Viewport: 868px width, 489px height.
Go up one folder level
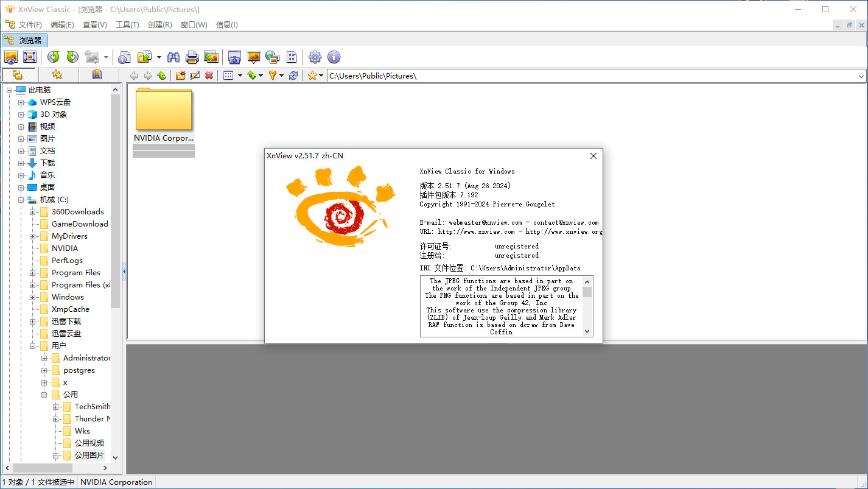point(162,76)
